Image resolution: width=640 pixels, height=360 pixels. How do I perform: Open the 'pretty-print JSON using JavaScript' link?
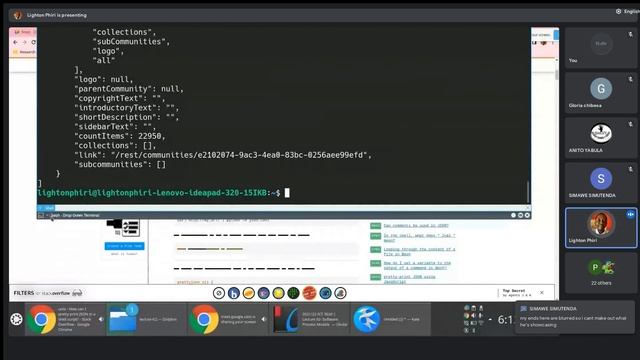point(409,279)
